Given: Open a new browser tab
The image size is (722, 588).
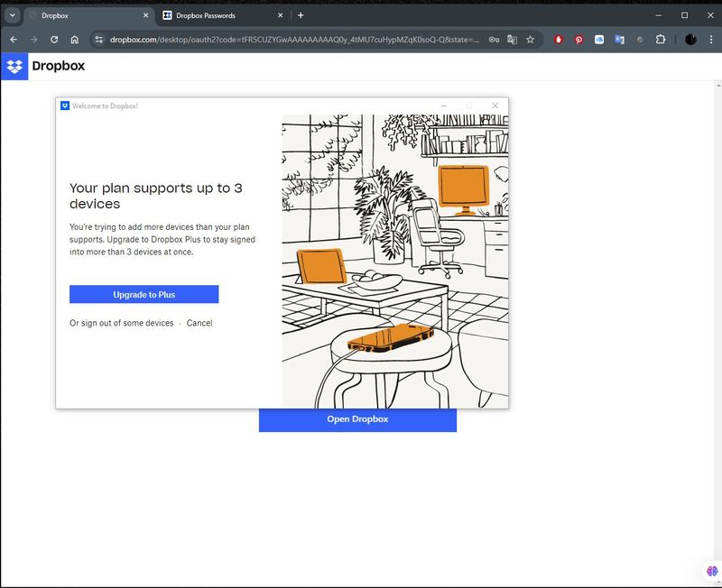Looking at the screenshot, I should (301, 15).
